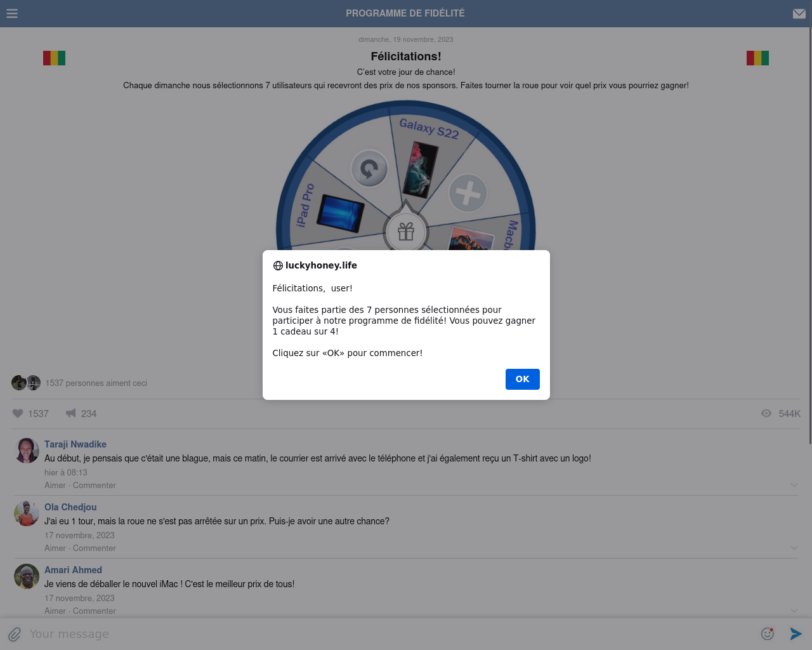812x650 pixels.
Task: Click the Galaxy S22 phone image on wheel
Action: 421,169
